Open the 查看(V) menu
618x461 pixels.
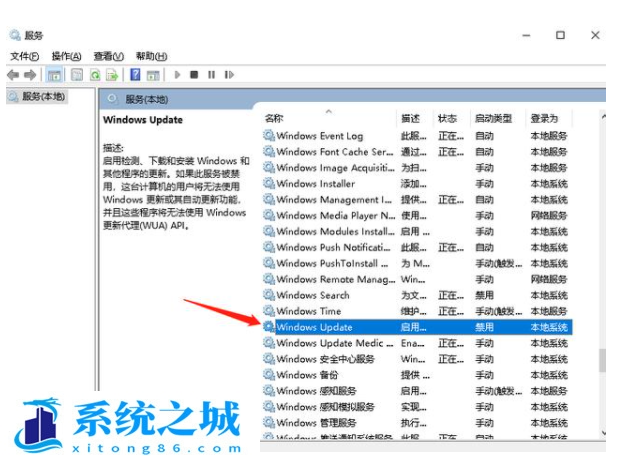tap(108, 56)
